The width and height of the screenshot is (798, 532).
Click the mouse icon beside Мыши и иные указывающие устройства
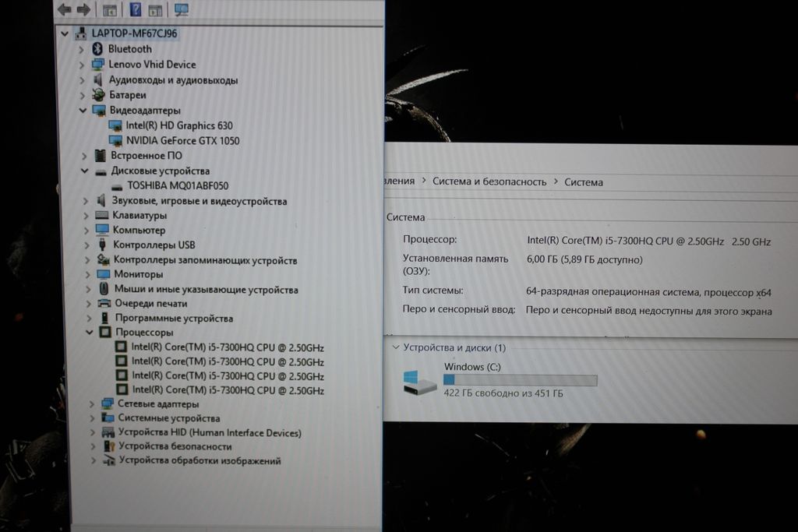(x=104, y=289)
